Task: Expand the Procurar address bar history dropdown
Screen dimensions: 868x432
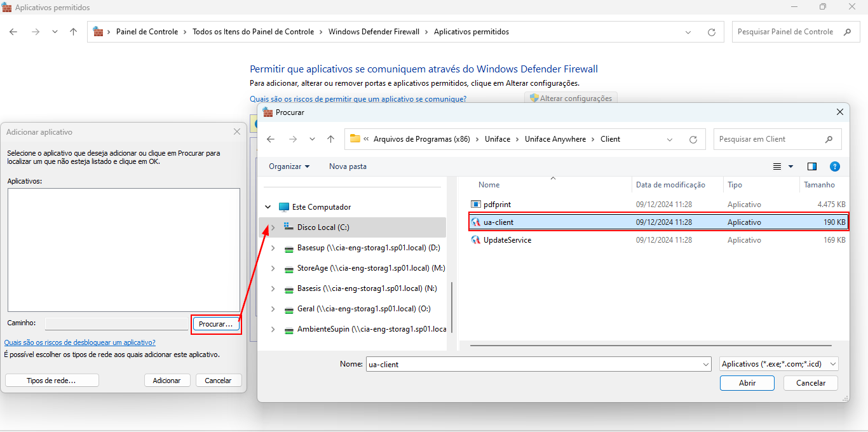Action: 670,139
